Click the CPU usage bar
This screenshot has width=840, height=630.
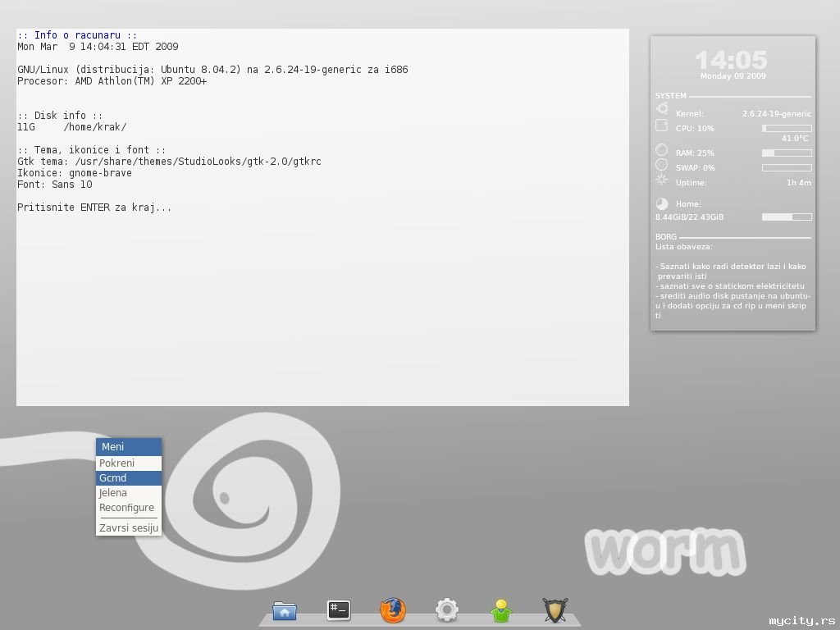pyautogui.click(x=787, y=129)
